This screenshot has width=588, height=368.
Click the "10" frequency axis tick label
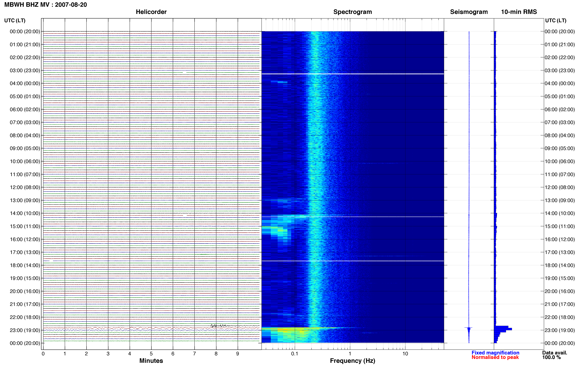point(405,354)
